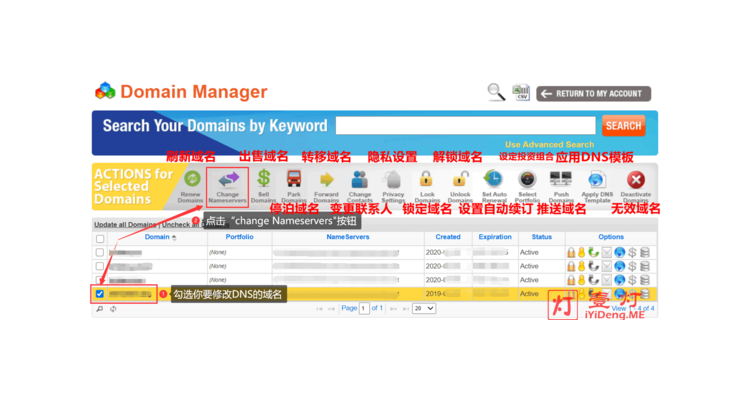
Task: Click the green renew icon in the first row options
Action: coord(594,252)
